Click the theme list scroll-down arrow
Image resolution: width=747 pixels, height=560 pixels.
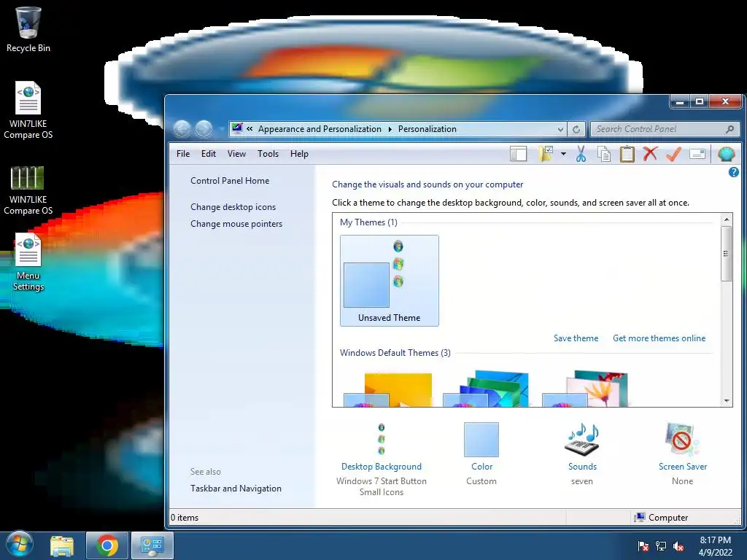click(726, 401)
